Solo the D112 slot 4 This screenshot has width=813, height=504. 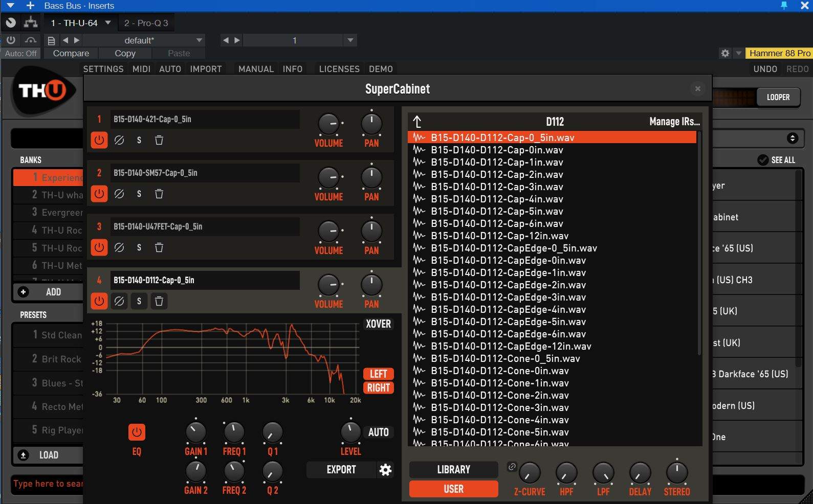pyautogui.click(x=139, y=301)
